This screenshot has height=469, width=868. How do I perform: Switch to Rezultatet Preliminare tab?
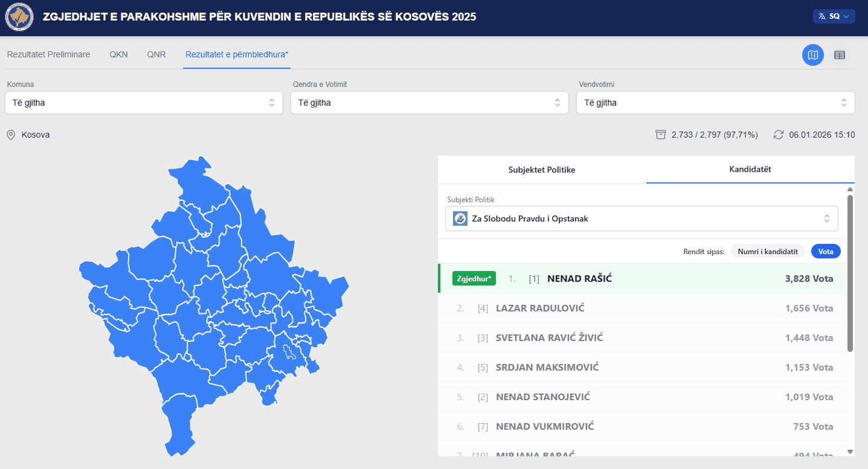[x=48, y=54]
